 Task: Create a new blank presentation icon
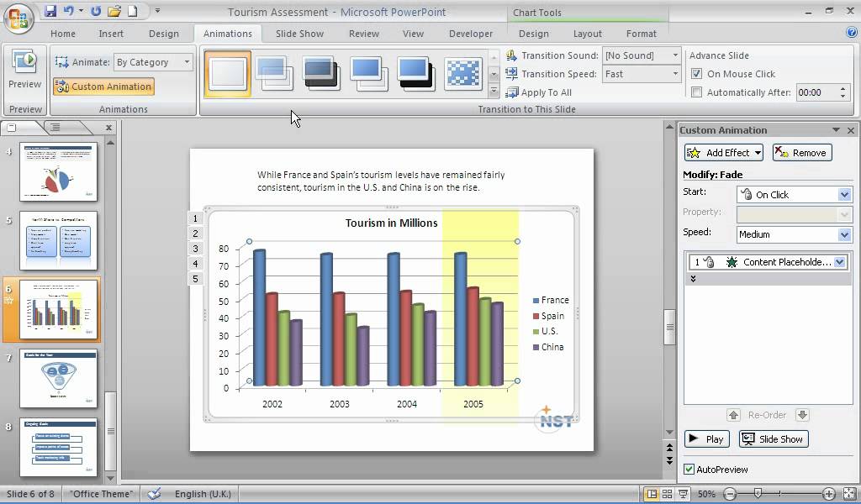tap(132, 10)
